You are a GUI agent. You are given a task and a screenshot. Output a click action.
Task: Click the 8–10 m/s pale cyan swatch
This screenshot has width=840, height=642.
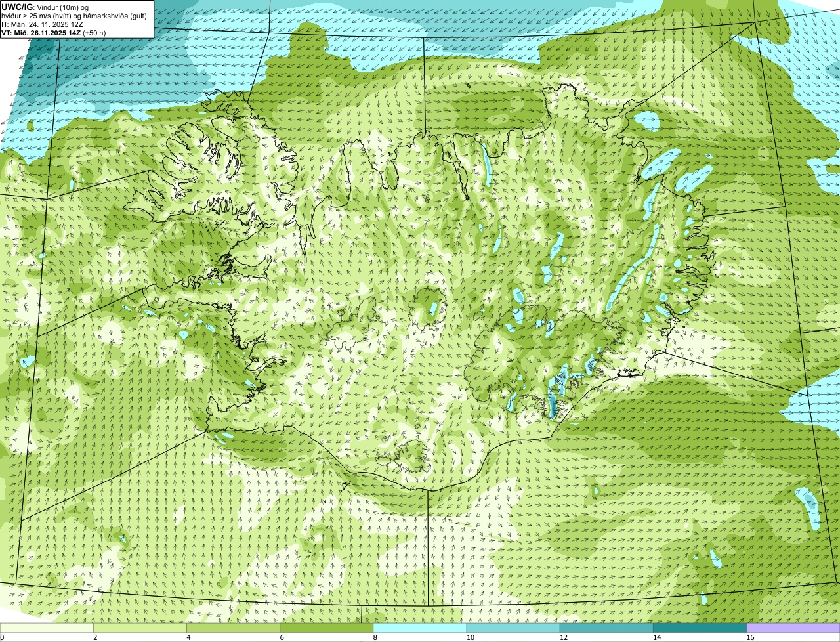(x=419, y=628)
